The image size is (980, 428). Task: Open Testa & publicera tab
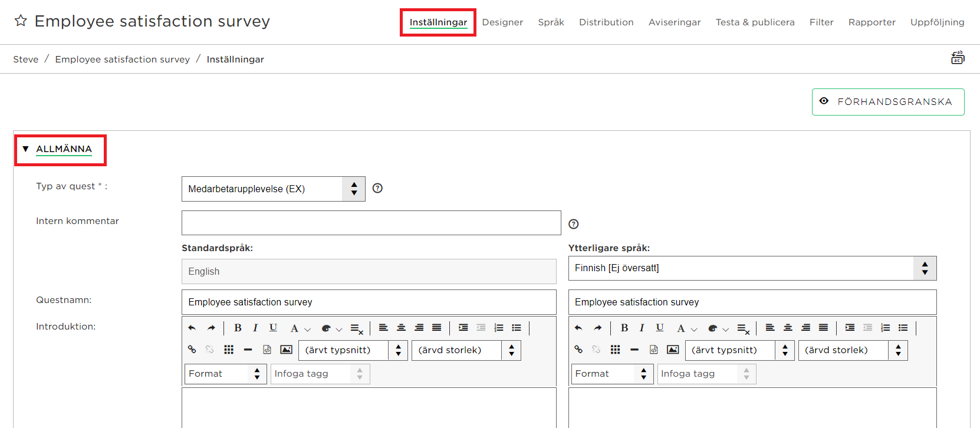point(755,22)
